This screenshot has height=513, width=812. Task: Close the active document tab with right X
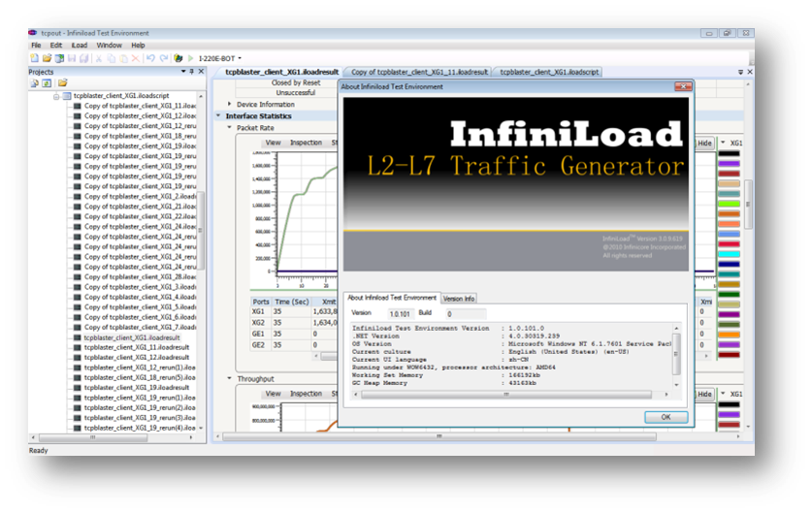(x=749, y=72)
